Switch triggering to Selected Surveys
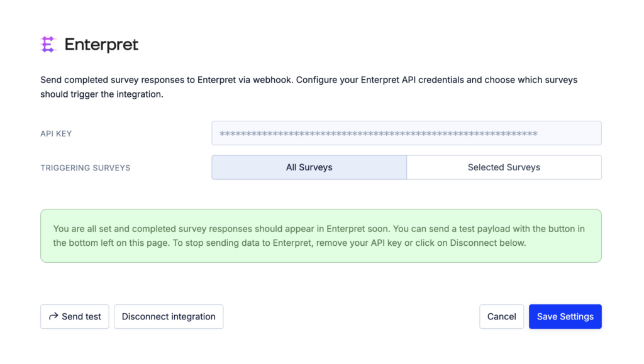The image size is (644, 364). point(504,167)
